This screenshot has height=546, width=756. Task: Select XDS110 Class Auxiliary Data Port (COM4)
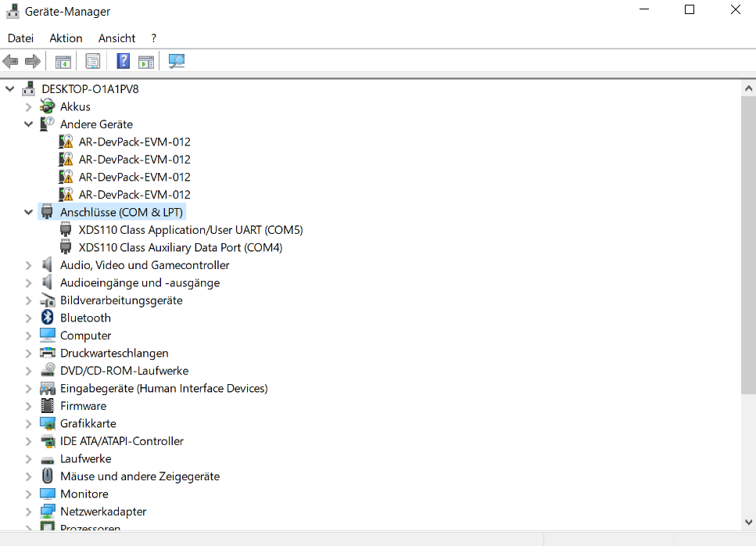coord(181,247)
